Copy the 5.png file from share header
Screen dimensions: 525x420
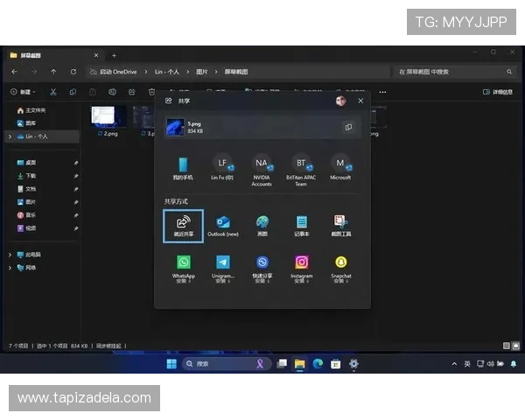(348, 127)
